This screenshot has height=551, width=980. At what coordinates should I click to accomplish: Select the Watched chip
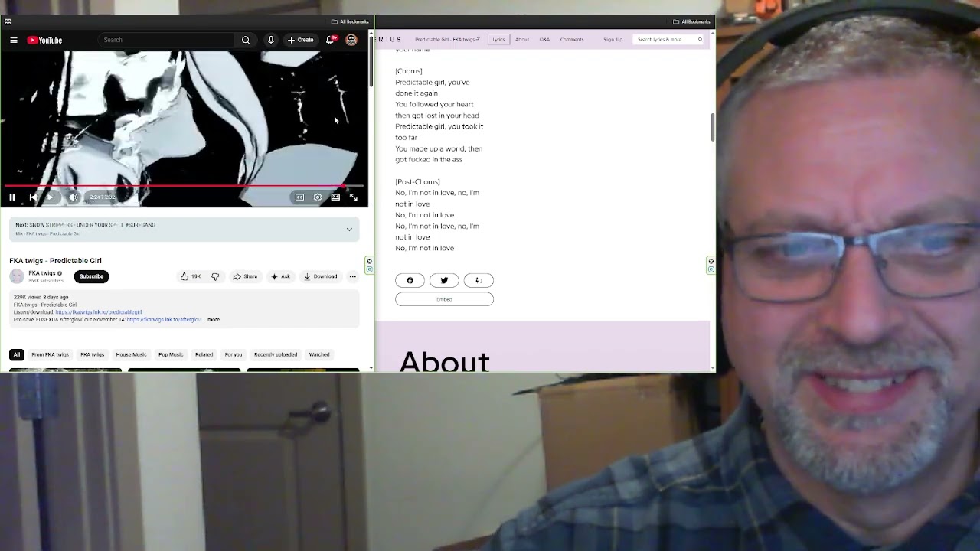point(319,354)
